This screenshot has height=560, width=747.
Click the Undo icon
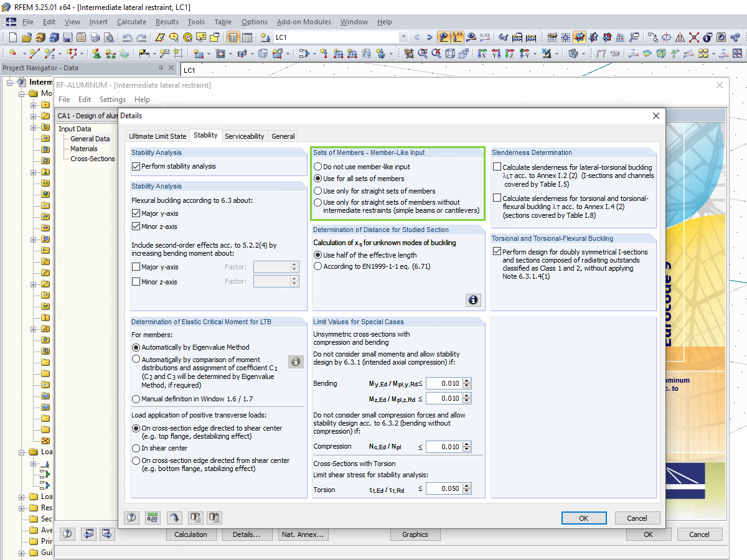128,37
